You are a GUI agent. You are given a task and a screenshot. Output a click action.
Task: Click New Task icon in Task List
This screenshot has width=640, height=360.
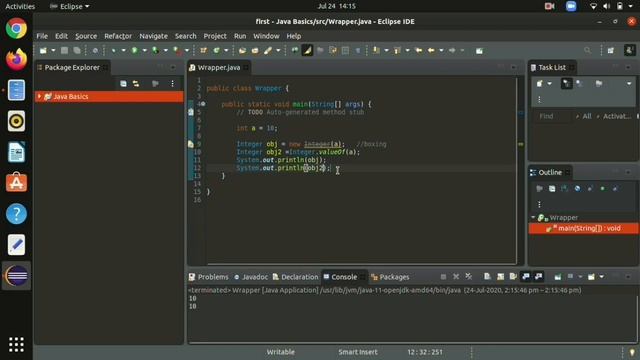pyautogui.click(x=540, y=84)
